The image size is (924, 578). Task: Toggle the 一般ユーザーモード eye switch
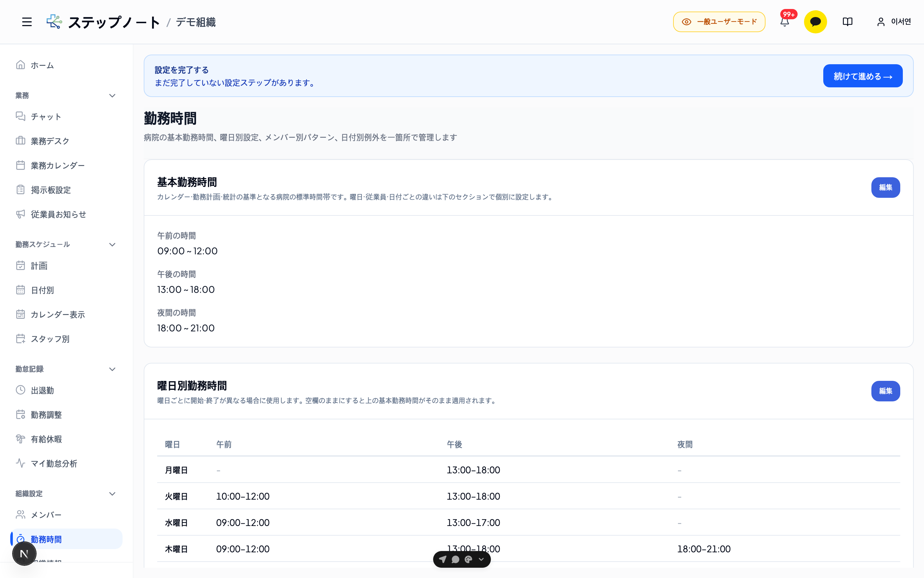[719, 22]
